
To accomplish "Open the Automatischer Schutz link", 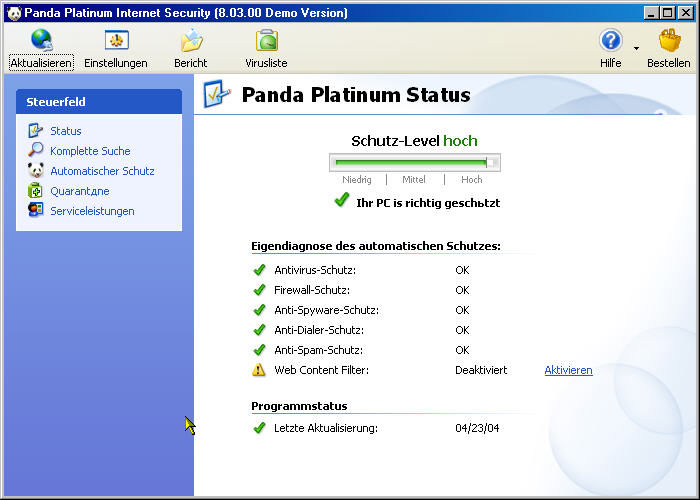I will click(102, 171).
